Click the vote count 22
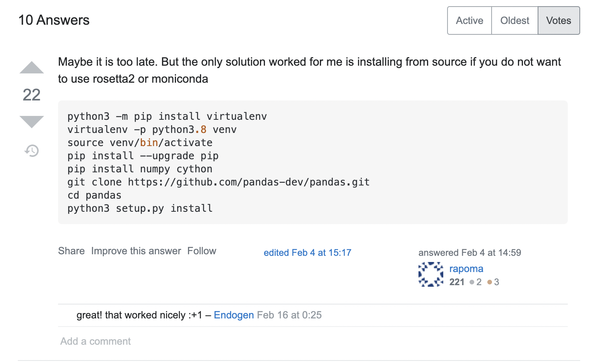591x364 pixels. 32,95
